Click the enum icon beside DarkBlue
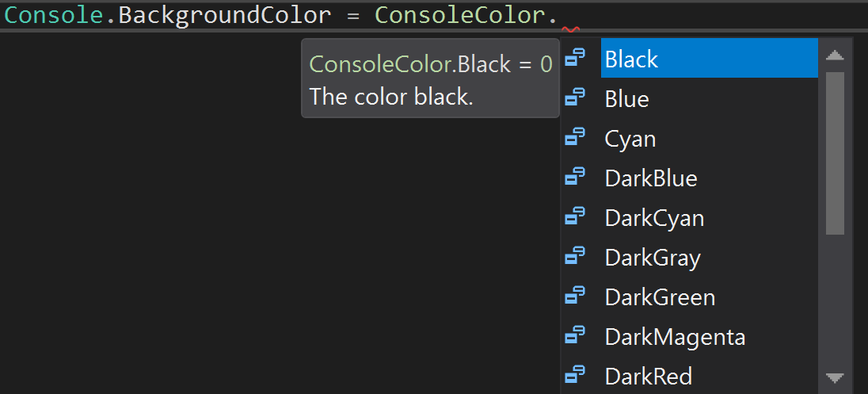Viewport: 868px width, 394px height. (x=575, y=177)
